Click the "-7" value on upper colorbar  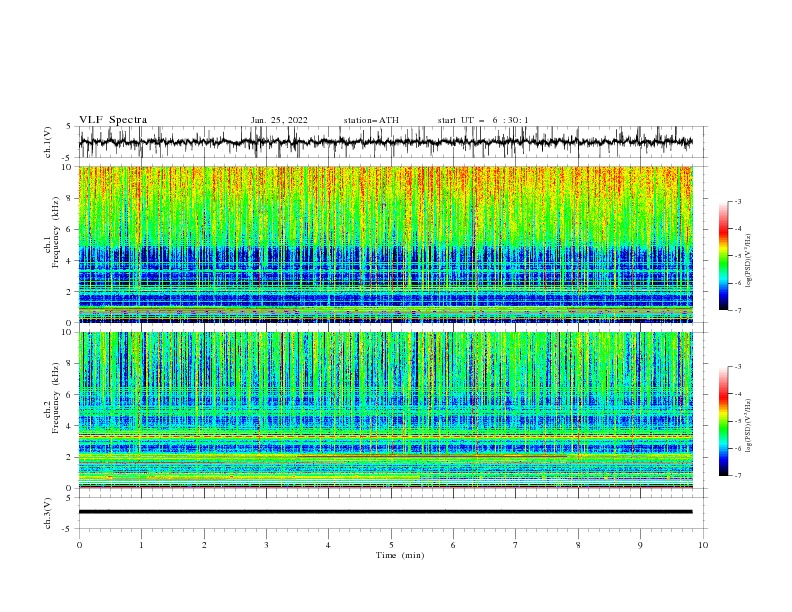[738, 310]
